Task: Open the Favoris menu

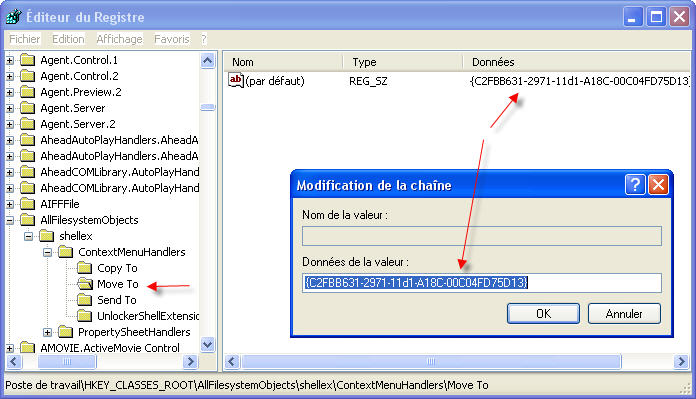Action: pos(171,39)
